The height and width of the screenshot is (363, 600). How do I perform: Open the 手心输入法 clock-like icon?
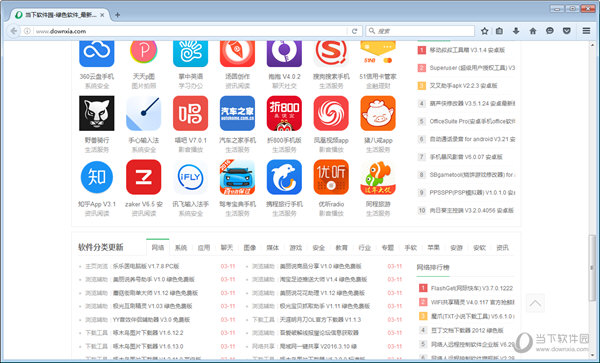[x=143, y=113]
